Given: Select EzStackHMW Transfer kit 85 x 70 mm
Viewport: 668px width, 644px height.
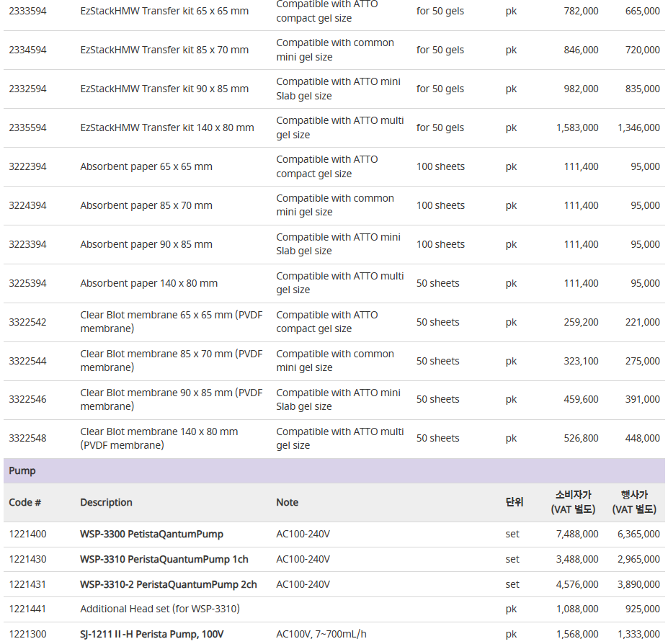Looking at the screenshot, I should [164, 50].
